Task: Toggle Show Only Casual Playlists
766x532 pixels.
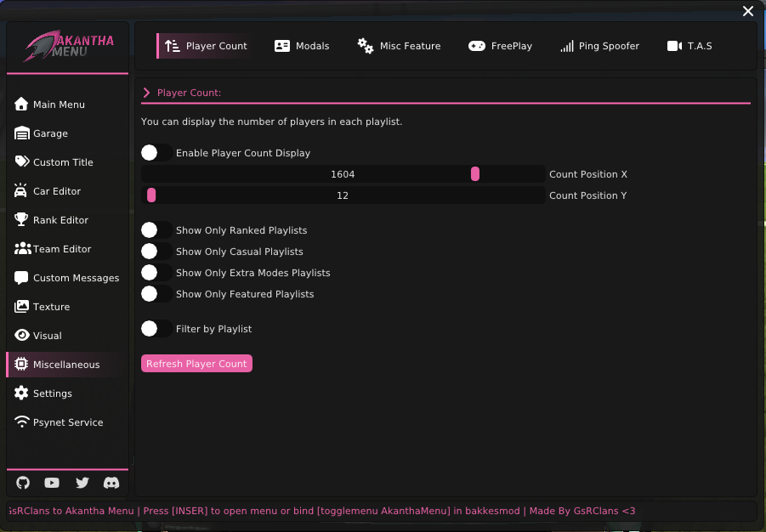Action: pyautogui.click(x=156, y=252)
